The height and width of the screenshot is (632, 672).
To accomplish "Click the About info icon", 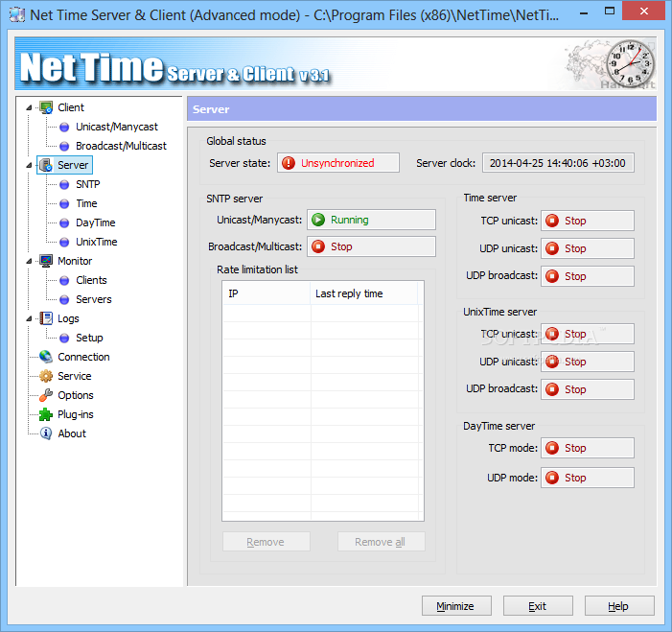I will 46,433.
